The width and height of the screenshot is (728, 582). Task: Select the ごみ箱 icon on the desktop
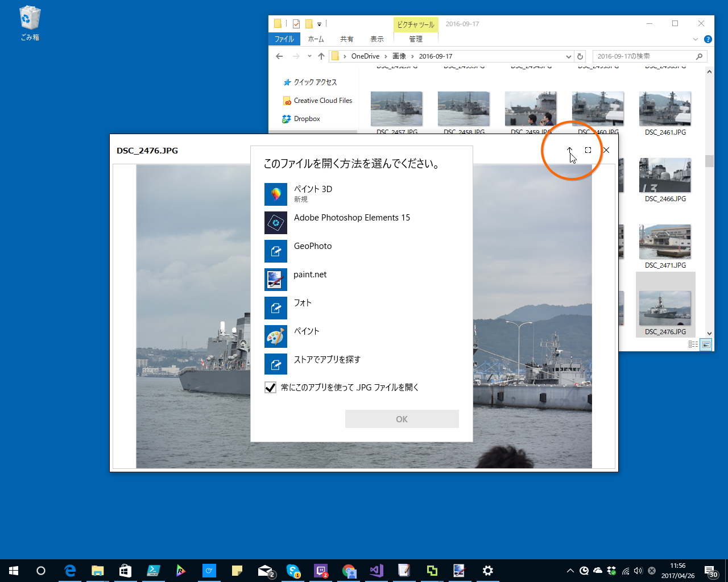pos(30,23)
